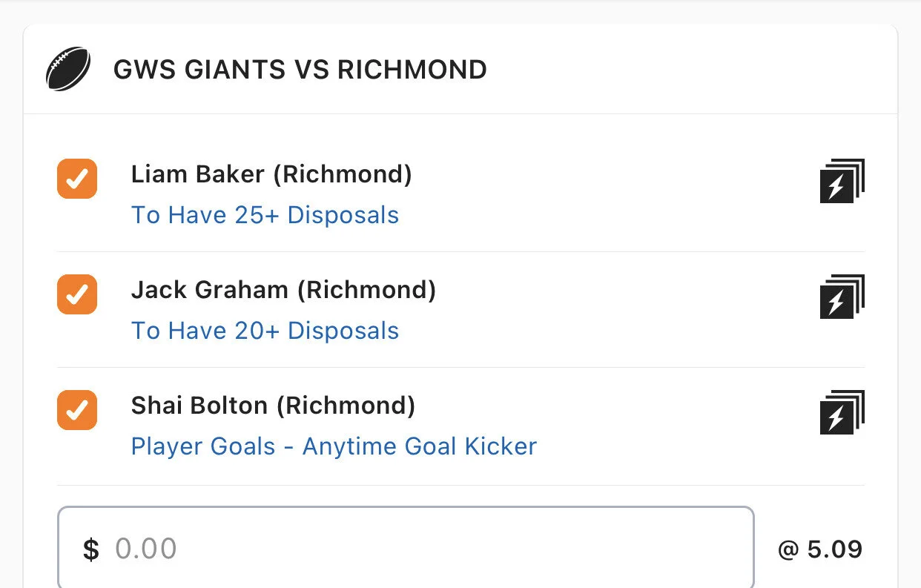Click Liam Baker's same game multi lightning icon
The width and height of the screenshot is (921, 588).
pyautogui.click(x=842, y=181)
